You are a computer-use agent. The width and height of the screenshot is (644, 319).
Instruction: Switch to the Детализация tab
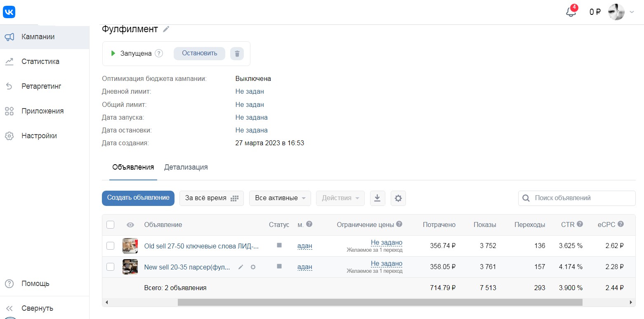(186, 167)
